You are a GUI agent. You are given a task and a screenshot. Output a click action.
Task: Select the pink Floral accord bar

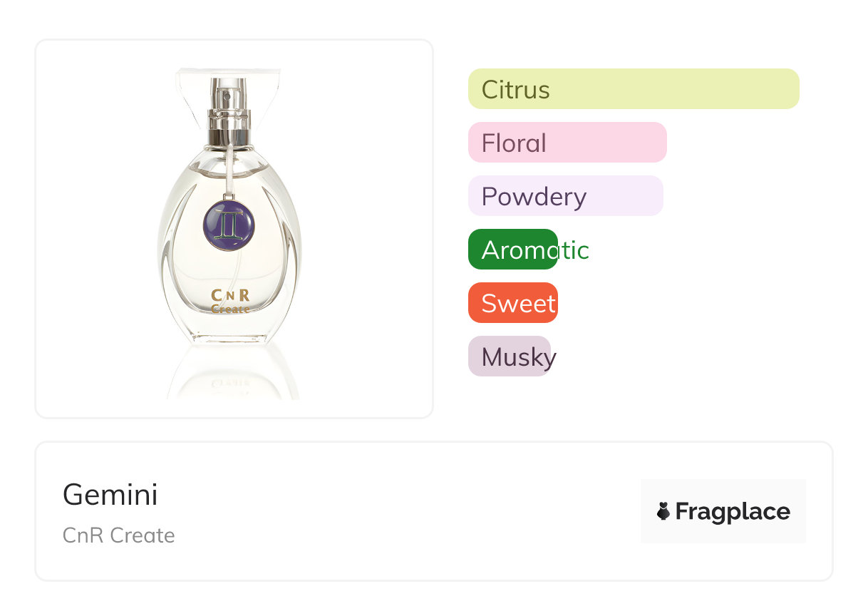coord(567,143)
